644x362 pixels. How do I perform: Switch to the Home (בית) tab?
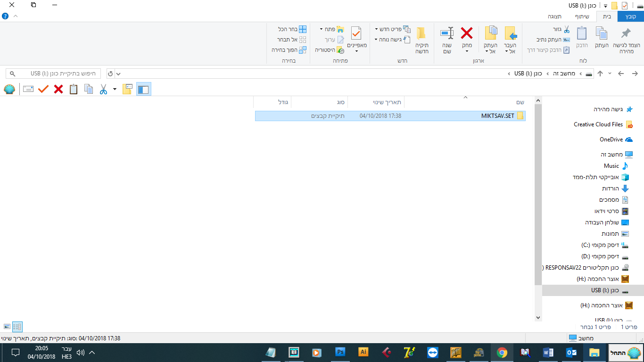(607, 16)
